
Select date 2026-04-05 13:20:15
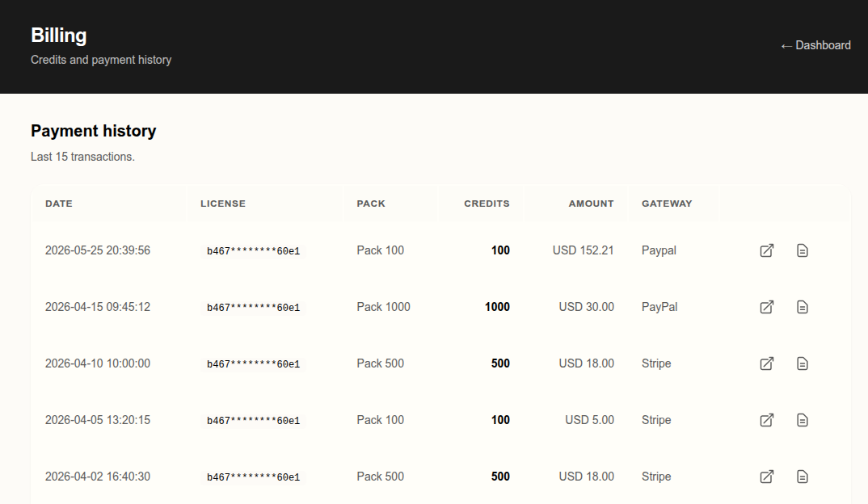click(x=98, y=420)
